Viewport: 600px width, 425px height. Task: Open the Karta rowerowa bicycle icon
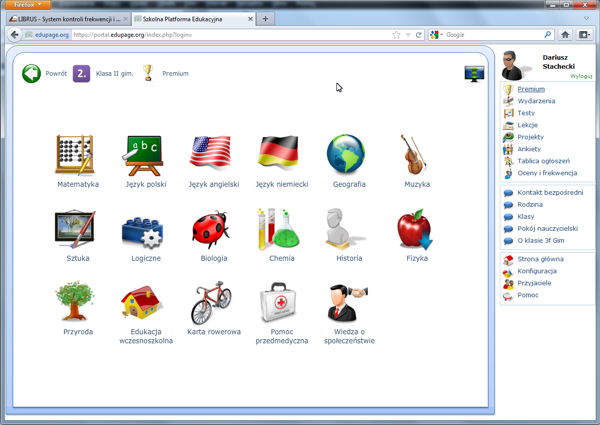[x=212, y=302]
